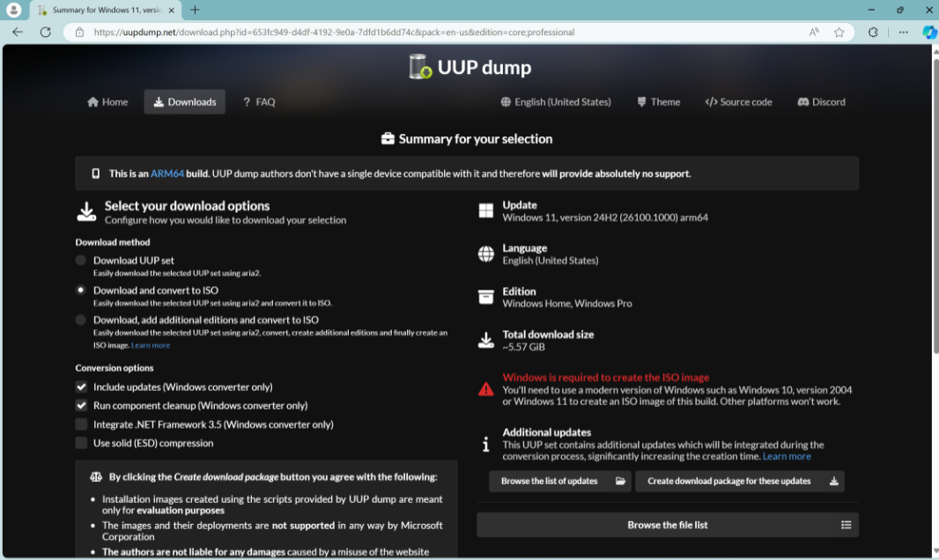Select Download, add additional editions radio
The width and height of the screenshot is (939, 560).
[80, 321]
